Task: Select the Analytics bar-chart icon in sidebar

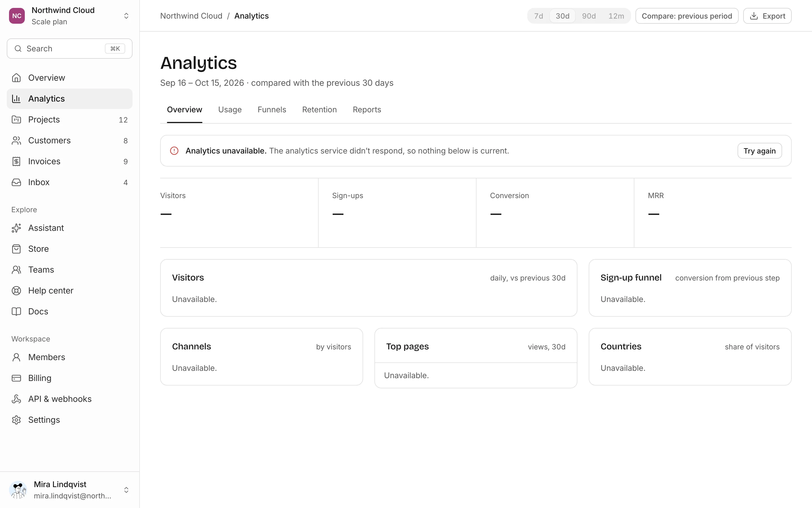Action: click(x=16, y=98)
